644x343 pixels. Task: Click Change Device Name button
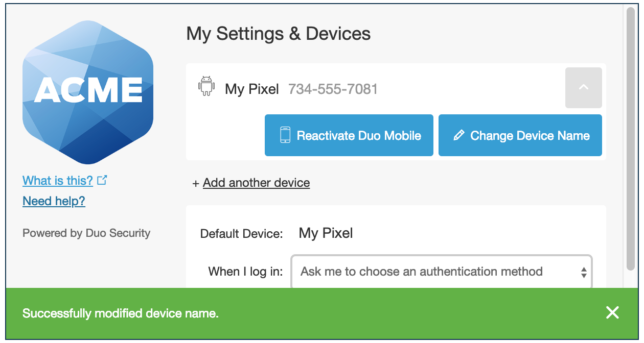pyautogui.click(x=520, y=135)
